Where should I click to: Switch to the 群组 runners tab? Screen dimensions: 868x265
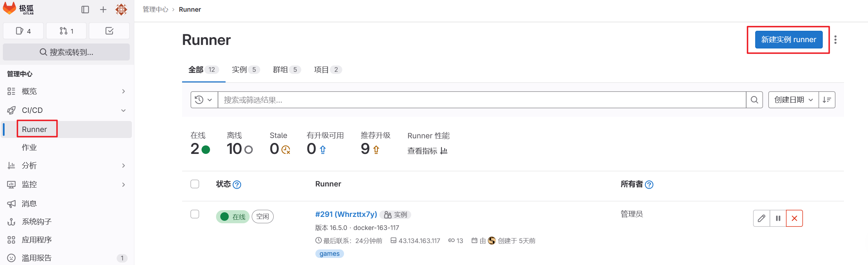[x=286, y=70]
